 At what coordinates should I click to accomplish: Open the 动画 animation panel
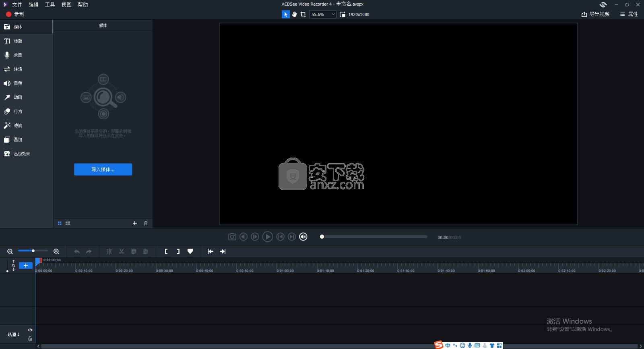(x=26, y=97)
